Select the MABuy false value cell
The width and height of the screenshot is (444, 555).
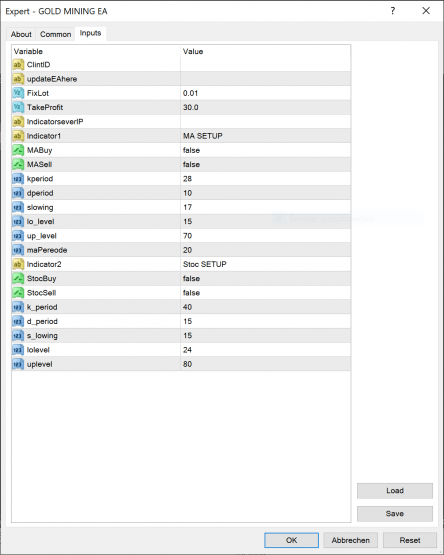coord(266,150)
